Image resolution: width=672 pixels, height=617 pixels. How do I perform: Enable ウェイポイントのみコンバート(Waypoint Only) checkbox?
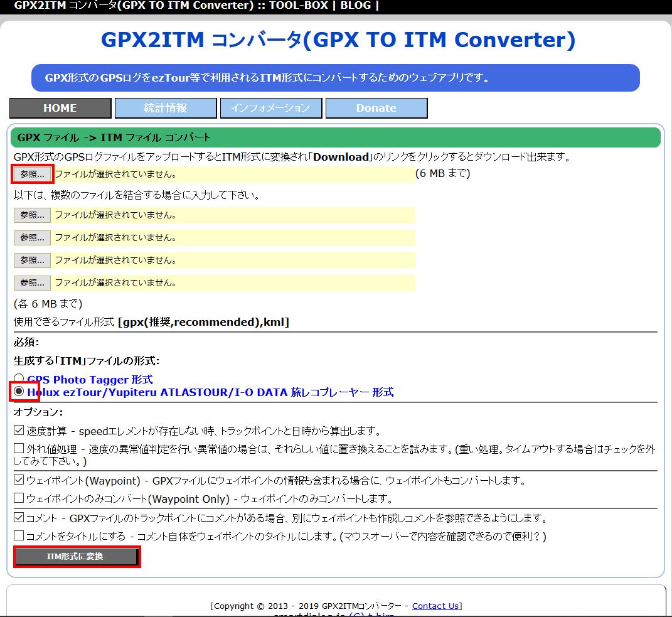[x=18, y=498]
